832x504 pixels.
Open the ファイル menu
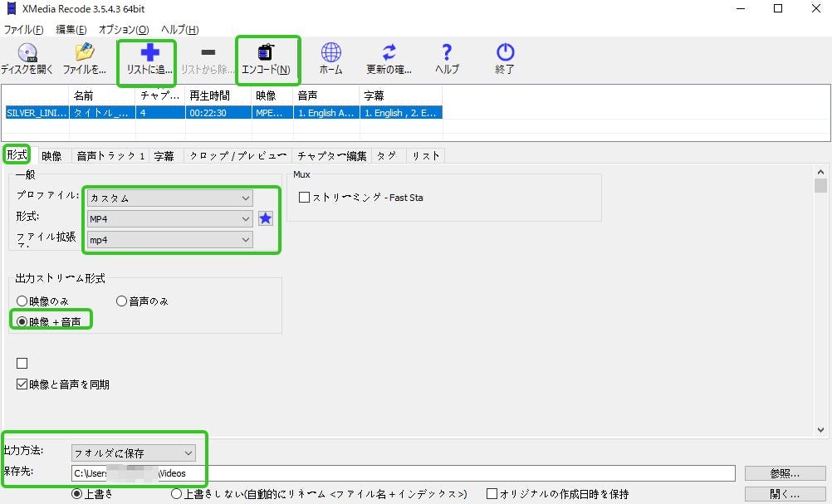coord(23,30)
